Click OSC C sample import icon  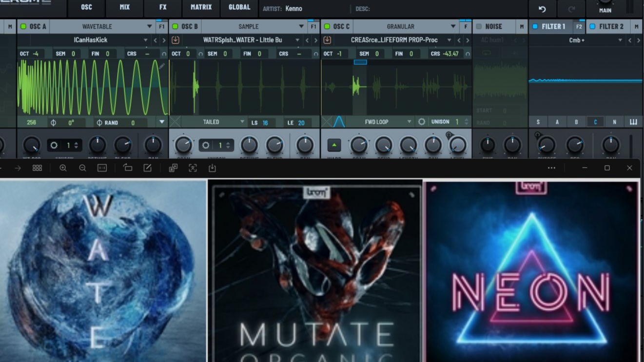[x=327, y=40]
